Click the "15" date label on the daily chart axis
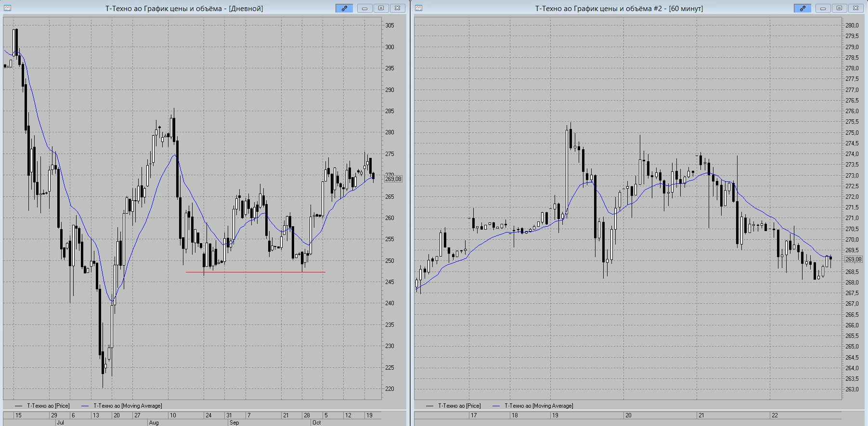Image resolution: width=868 pixels, height=426 pixels. (x=18, y=415)
